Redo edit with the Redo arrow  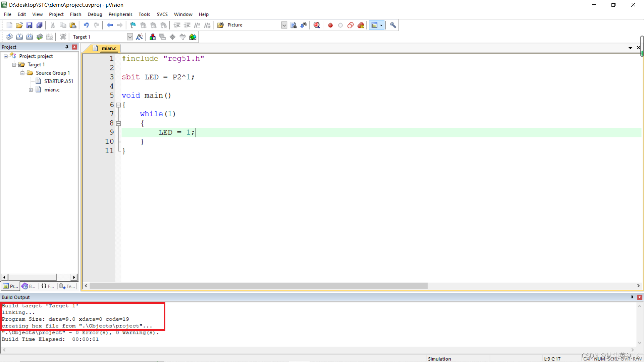tap(96, 25)
